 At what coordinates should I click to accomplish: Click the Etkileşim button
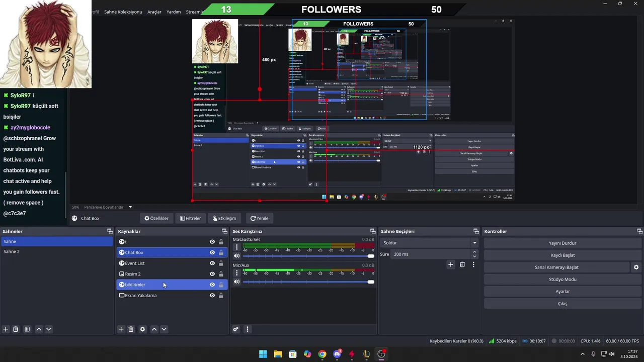coord(224,218)
